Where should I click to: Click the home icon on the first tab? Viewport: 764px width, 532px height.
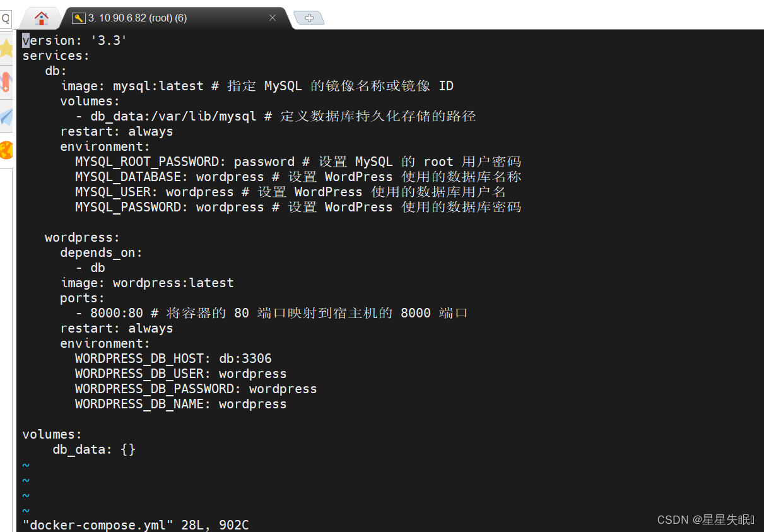tap(41, 17)
